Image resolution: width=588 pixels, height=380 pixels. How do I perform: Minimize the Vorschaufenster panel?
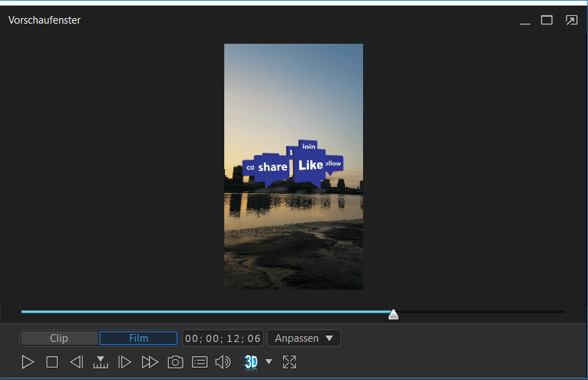(x=525, y=23)
